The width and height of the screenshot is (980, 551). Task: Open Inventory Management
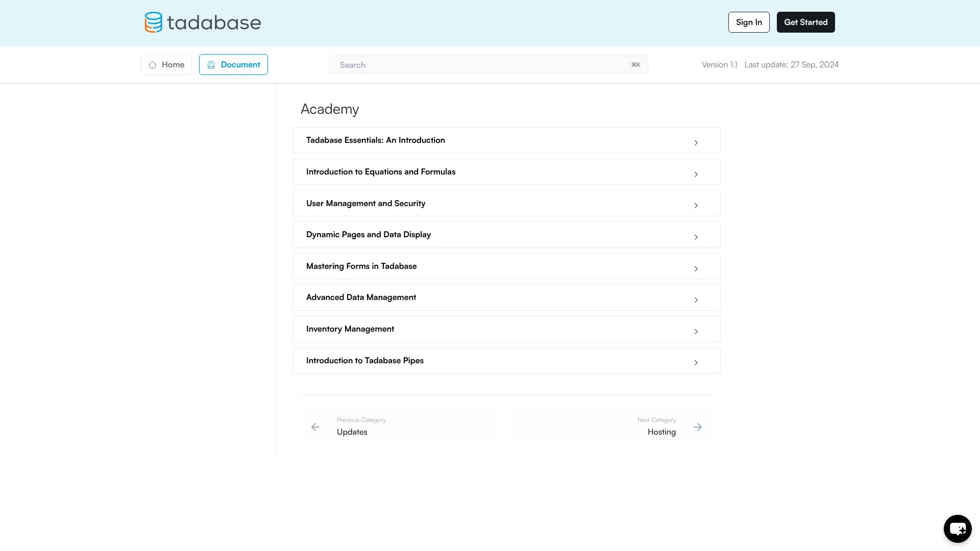pyautogui.click(x=506, y=329)
